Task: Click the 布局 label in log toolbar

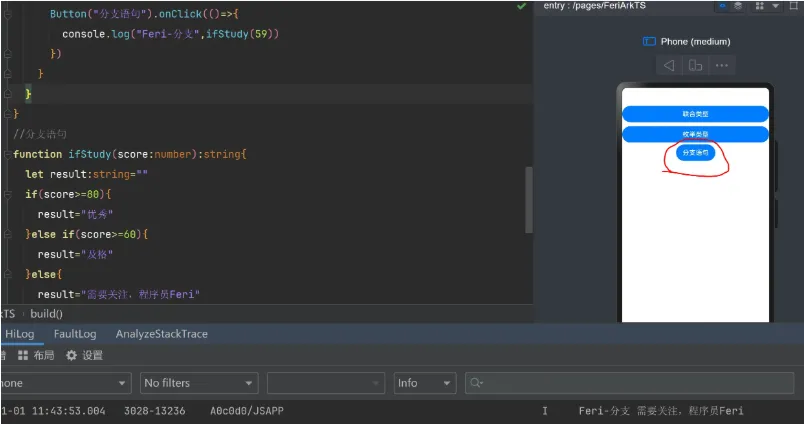Action: (44, 355)
